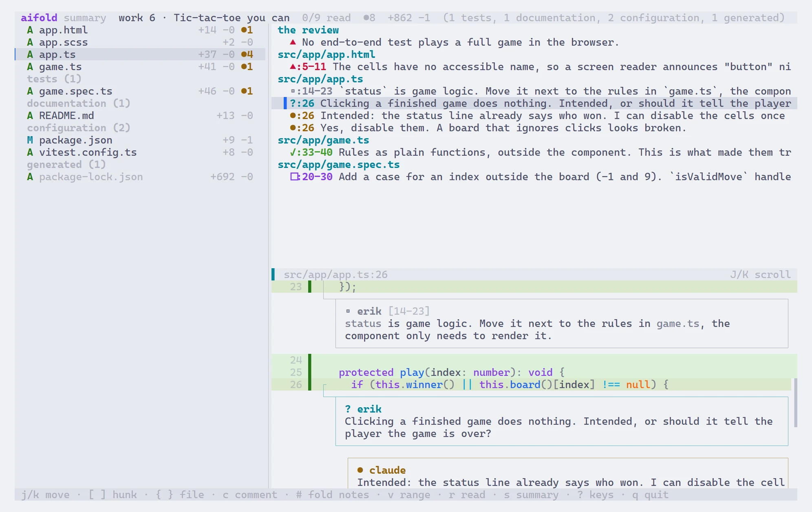Image resolution: width=812 pixels, height=512 pixels.
Task: Select package.json configuration file
Action: click(x=140, y=140)
